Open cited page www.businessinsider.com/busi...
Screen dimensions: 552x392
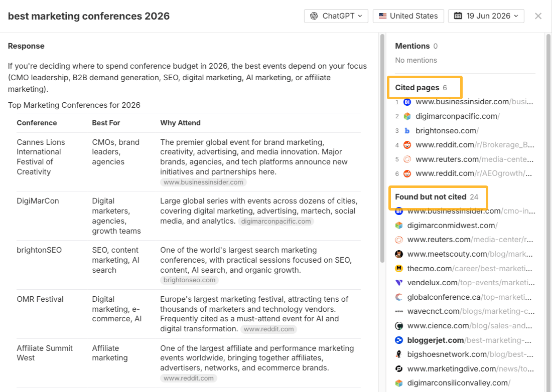tap(474, 102)
